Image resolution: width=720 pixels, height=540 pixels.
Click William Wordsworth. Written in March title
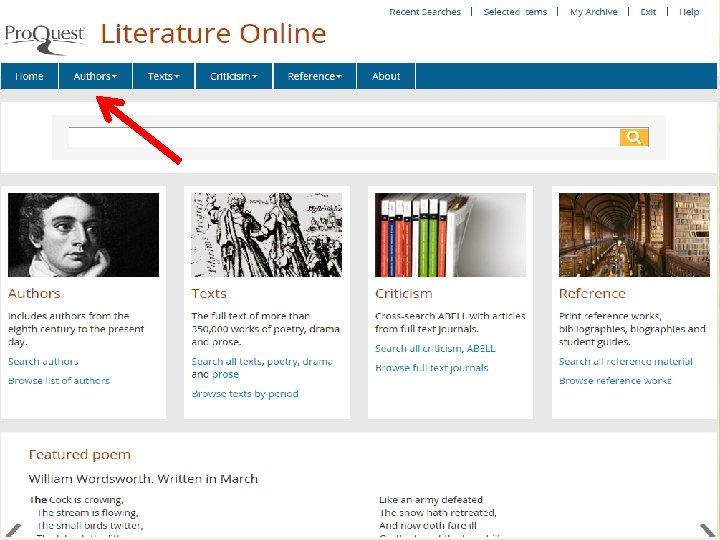[x=143, y=479]
